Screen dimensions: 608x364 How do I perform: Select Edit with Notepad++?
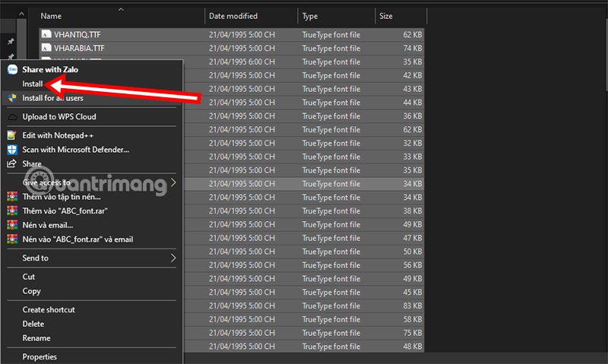(x=58, y=135)
